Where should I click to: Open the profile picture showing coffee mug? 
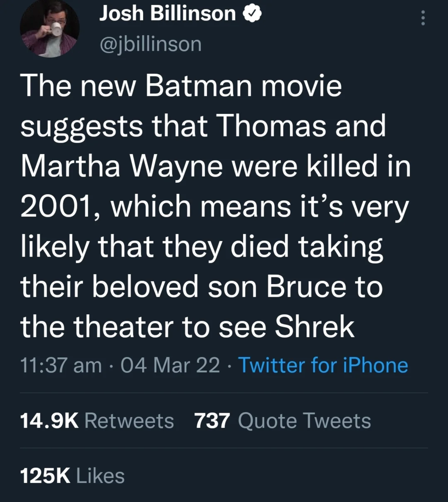click(50, 29)
